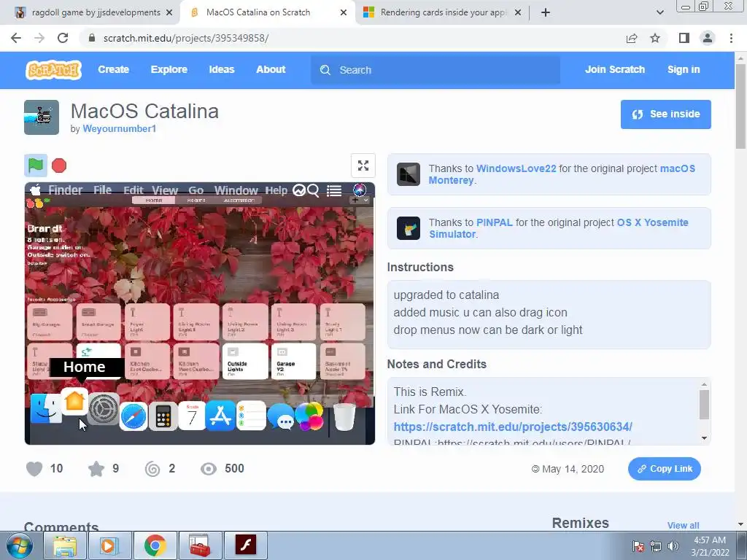Click Sign in
Image resolution: width=747 pixels, height=560 pixels.
pos(684,69)
